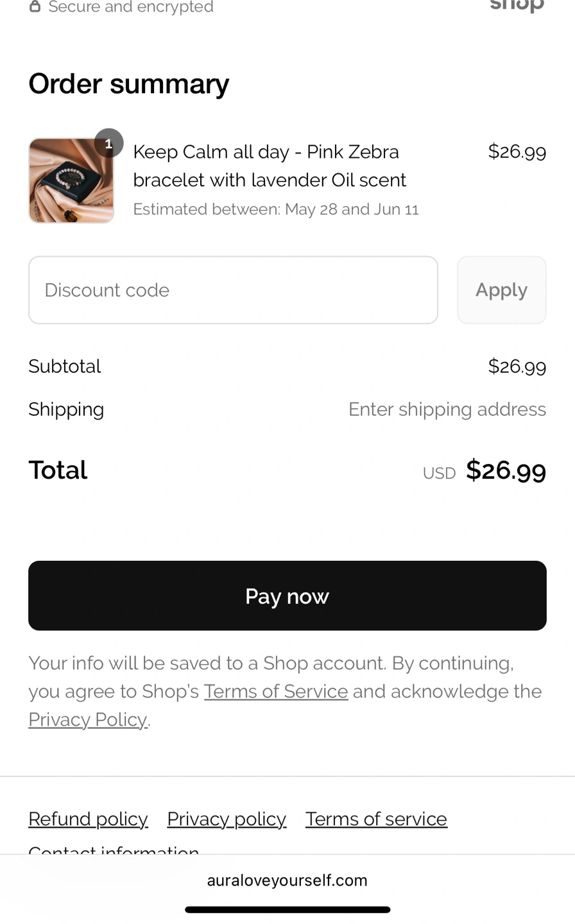
Task: Click the Pay now button
Action: [287, 595]
